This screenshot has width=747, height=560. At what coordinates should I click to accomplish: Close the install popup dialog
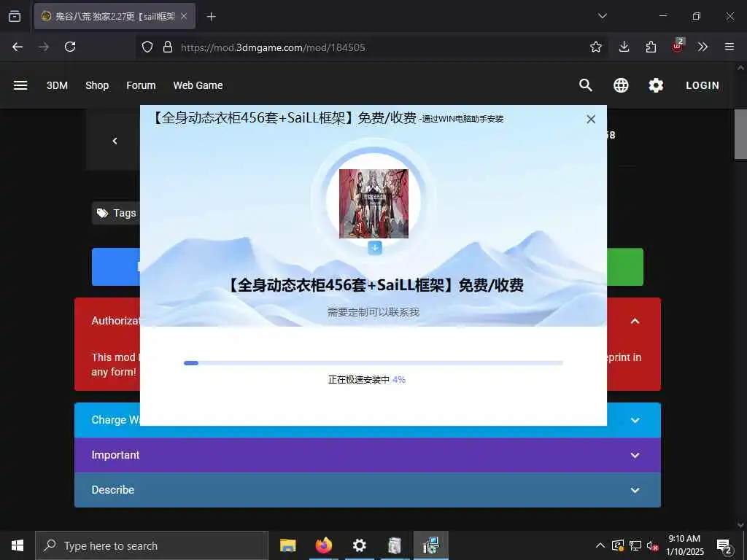[591, 119]
